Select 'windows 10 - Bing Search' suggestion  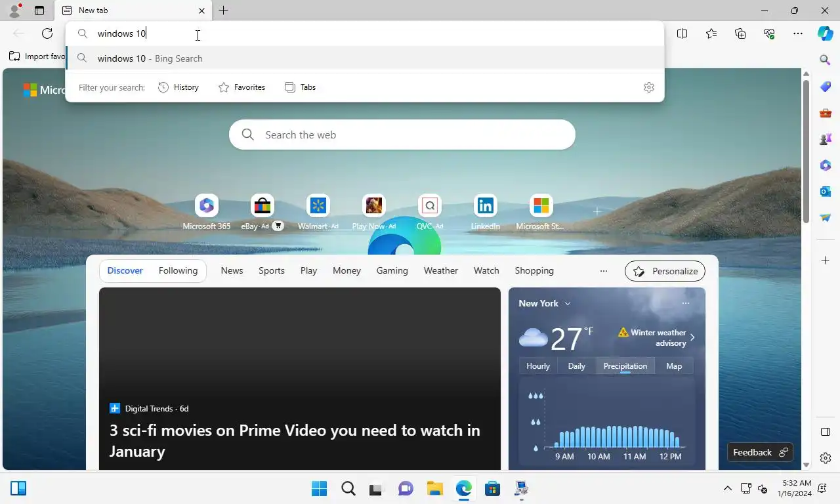click(365, 58)
